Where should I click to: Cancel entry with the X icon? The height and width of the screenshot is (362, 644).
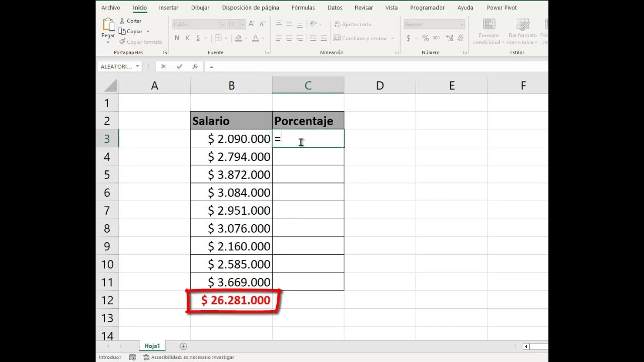[163, 66]
